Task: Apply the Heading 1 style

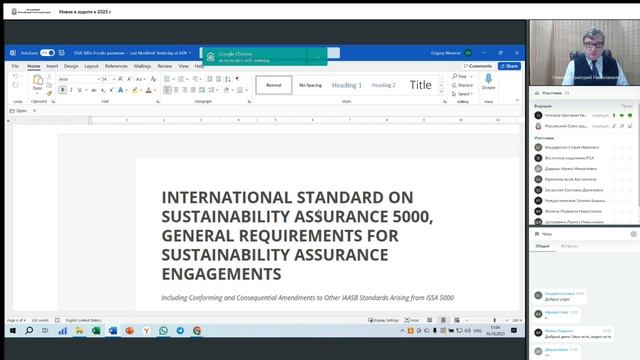Action: tap(347, 85)
